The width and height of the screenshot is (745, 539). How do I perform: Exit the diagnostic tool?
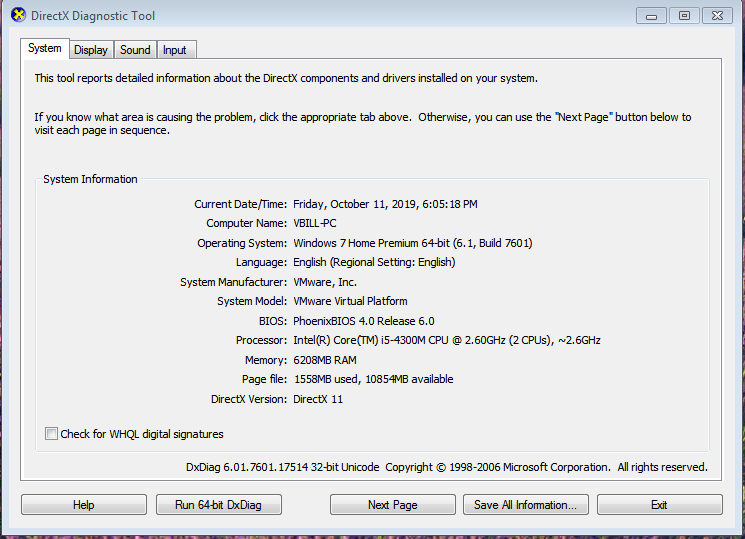point(659,504)
